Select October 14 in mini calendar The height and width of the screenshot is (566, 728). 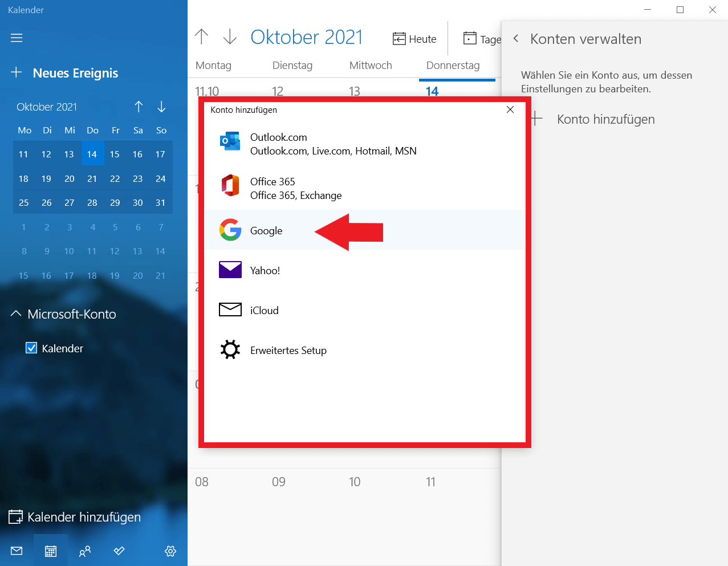(92, 154)
